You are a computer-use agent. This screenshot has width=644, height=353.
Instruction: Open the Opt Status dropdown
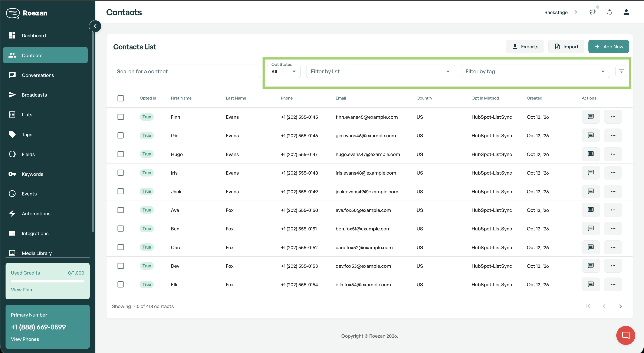tap(283, 71)
